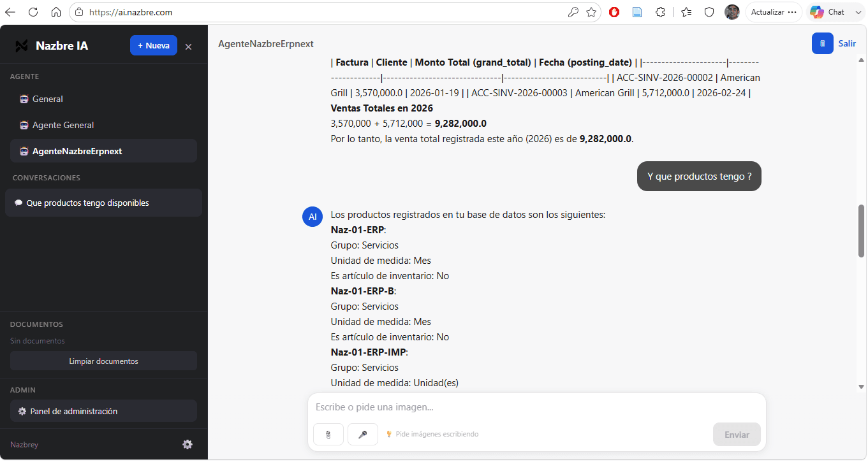The width and height of the screenshot is (868, 462).
Task: Click the browser back arrow
Action: (10, 12)
